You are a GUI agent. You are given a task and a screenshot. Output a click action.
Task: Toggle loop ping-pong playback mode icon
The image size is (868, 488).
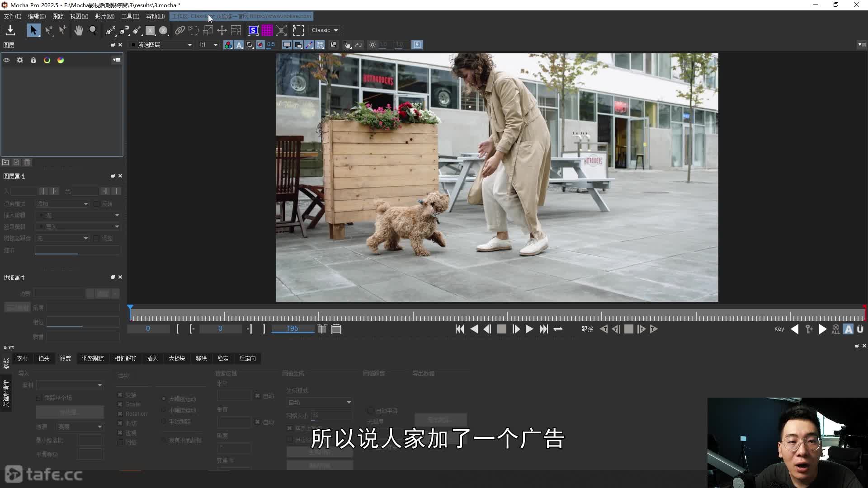(x=558, y=329)
